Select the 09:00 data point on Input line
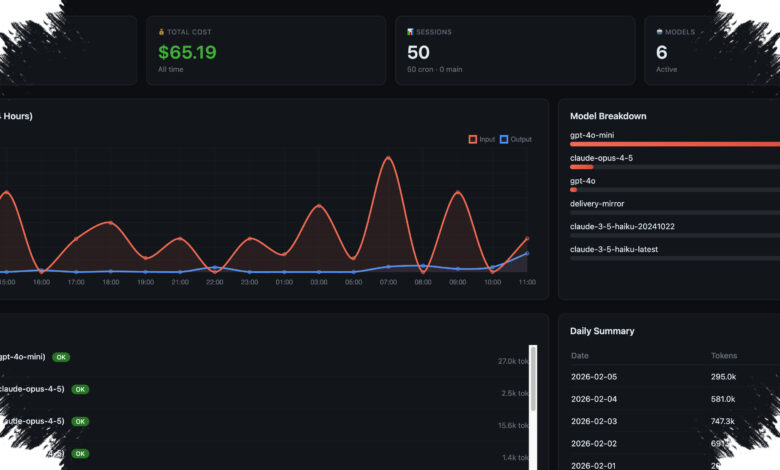Screen dimensions: 780x470 458,193
